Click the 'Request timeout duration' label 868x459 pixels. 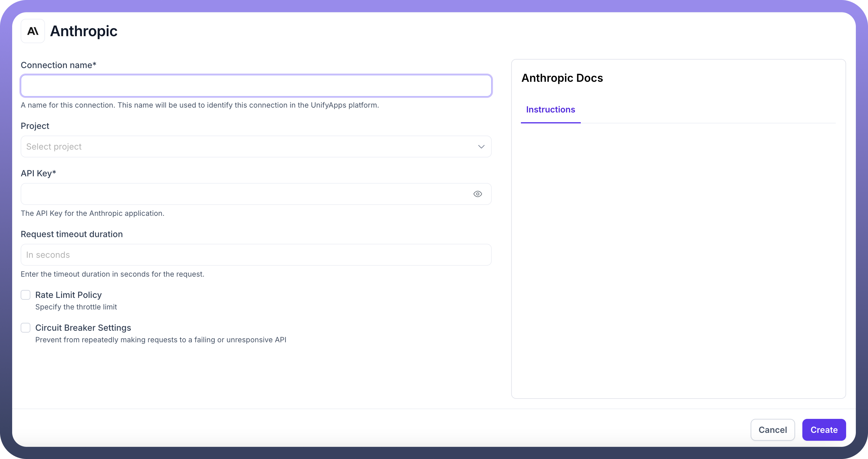point(71,234)
